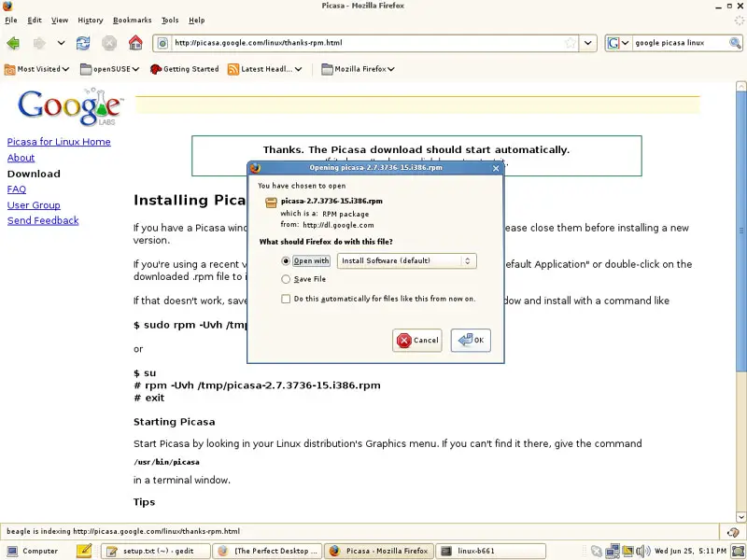
Task: Click the volume speaker tray icon
Action: click(642, 552)
